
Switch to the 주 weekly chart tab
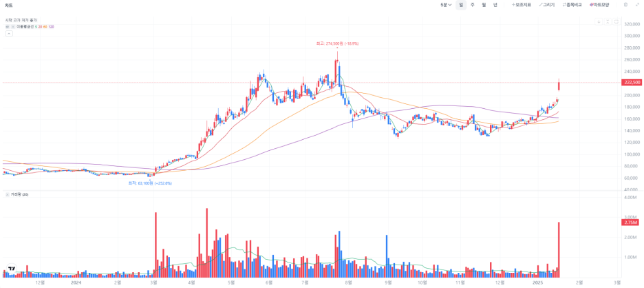coord(472,5)
